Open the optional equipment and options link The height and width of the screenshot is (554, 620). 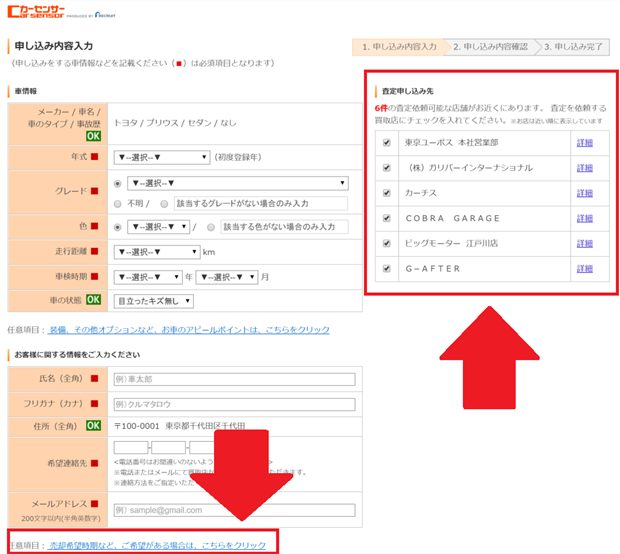coord(189,329)
